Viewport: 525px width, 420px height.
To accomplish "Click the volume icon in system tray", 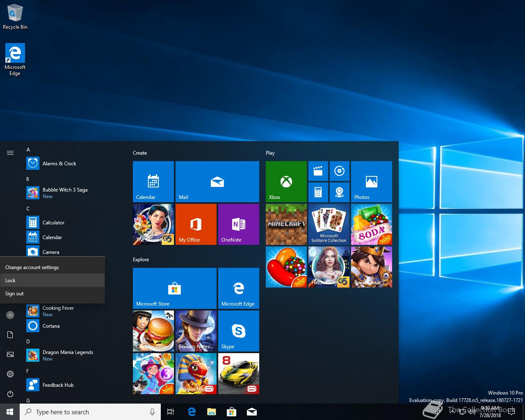I will pos(472,412).
